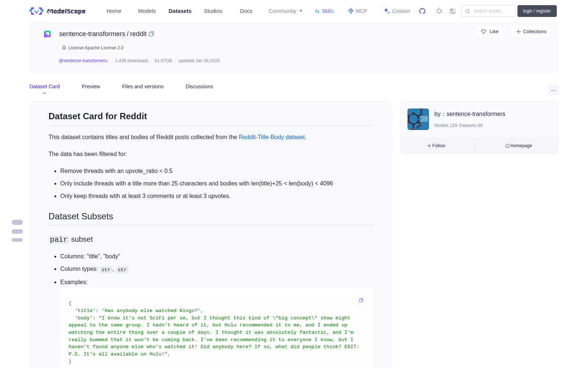Copy the dataset name sentence-transformers/reddit
588x368 pixels.
tap(151, 34)
